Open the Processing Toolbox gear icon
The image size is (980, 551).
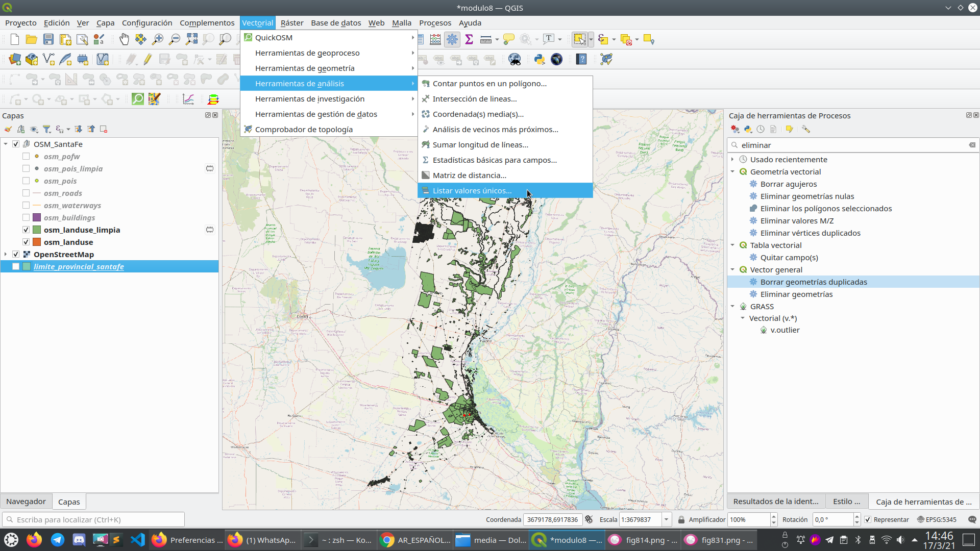tap(452, 39)
